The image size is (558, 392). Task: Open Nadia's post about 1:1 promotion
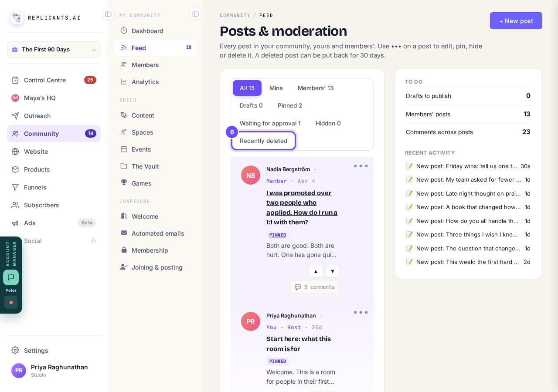(302, 207)
